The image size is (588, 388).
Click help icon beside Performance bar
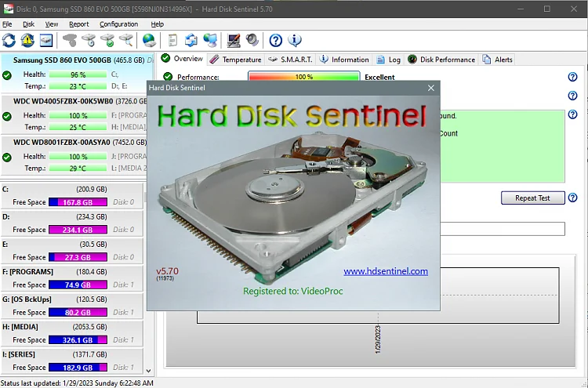point(572,77)
